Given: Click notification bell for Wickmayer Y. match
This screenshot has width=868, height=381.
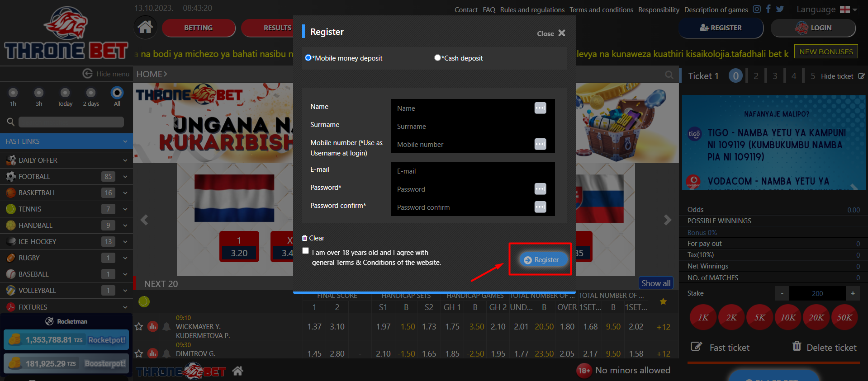Looking at the screenshot, I should 166,326.
